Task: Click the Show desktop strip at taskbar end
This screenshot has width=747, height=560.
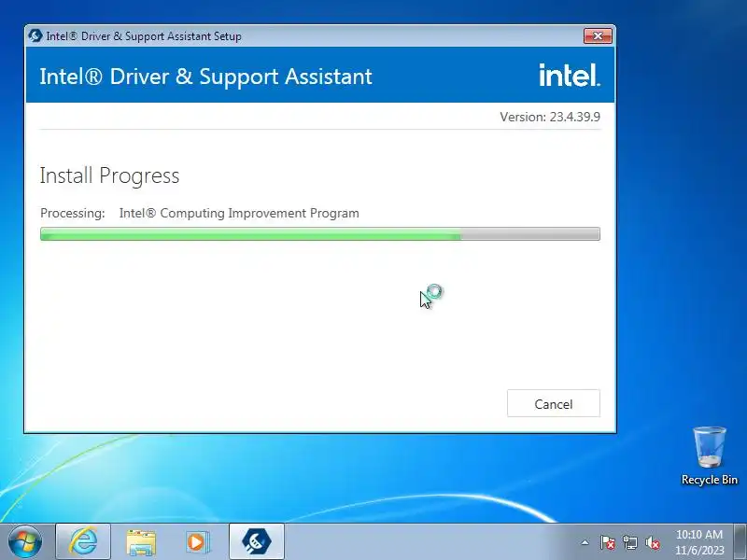Action: [x=740, y=541]
